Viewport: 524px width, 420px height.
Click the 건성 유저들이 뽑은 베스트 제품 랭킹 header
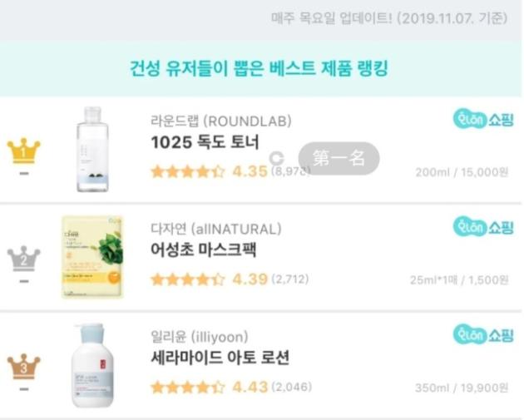click(260, 68)
